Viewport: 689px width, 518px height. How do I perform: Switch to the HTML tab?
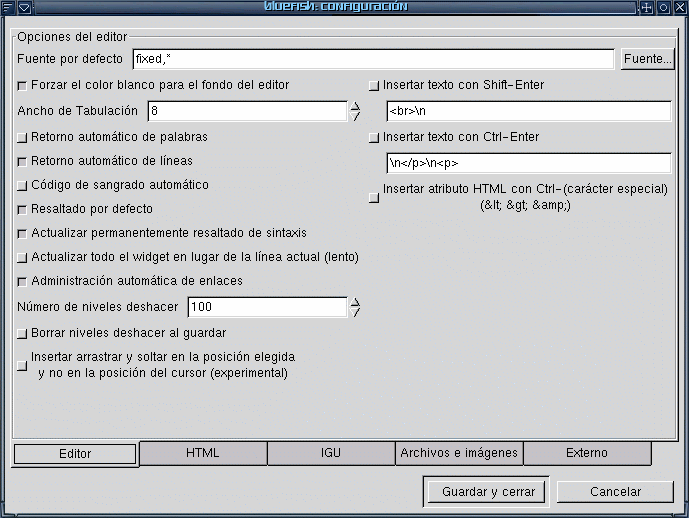203,453
